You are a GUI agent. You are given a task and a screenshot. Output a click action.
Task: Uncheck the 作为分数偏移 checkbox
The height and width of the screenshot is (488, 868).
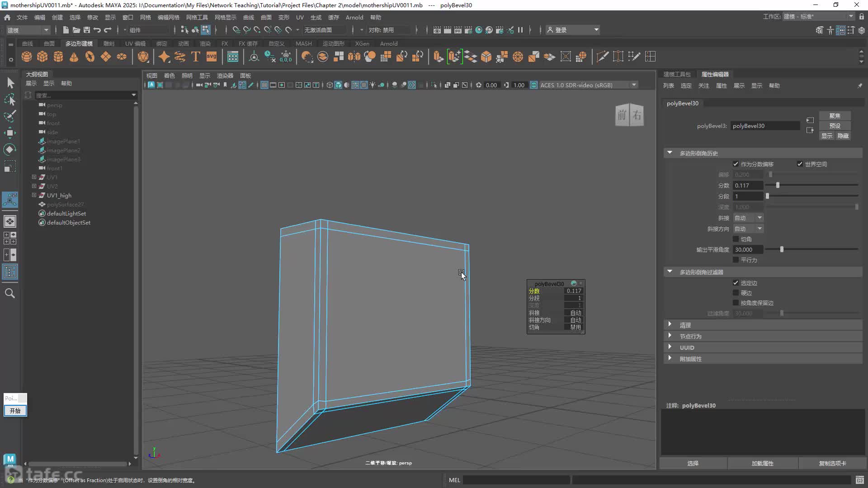[736, 164]
